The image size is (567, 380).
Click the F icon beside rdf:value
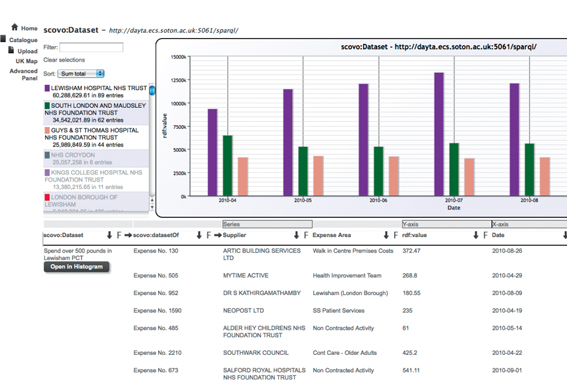click(x=485, y=235)
